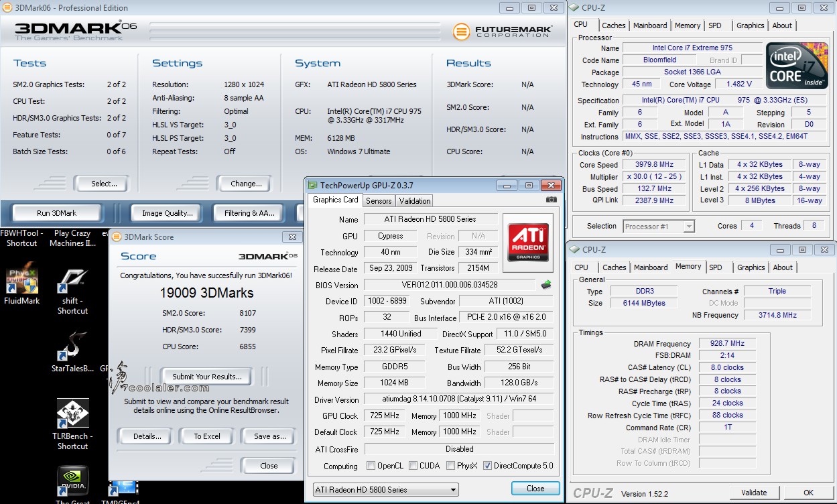Open Filtering & AA options
The width and height of the screenshot is (837, 504).
(250, 213)
